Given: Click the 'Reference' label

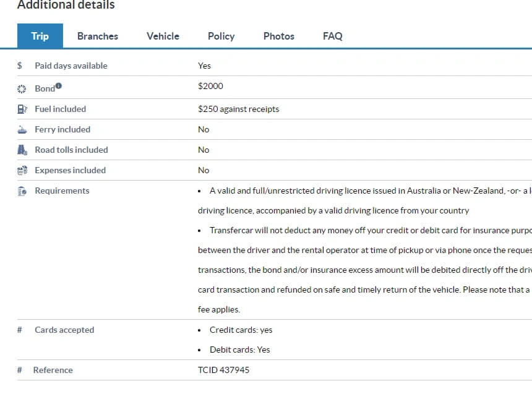Looking at the screenshot, I should (x=53, y=370).
